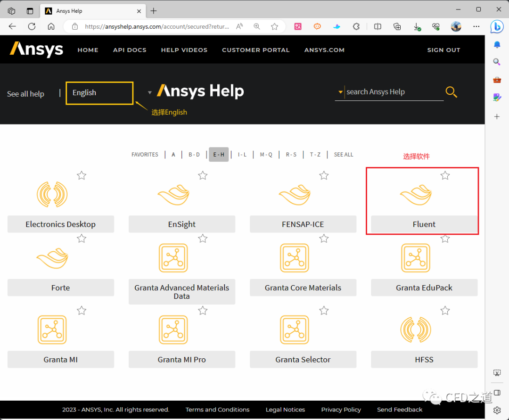This screenshot has width=509, height=420.
Task: Click the browser refresh button
Action: 32,26
